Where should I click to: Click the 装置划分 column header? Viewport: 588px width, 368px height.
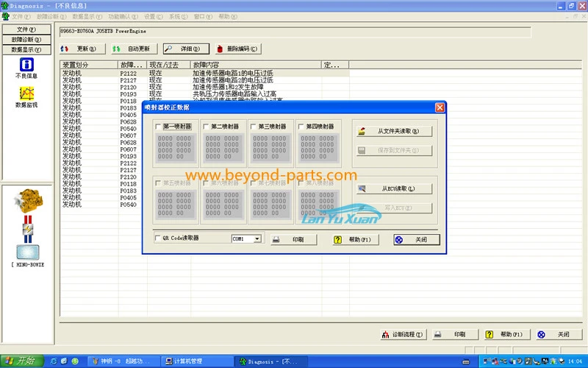tap(89, 65)
